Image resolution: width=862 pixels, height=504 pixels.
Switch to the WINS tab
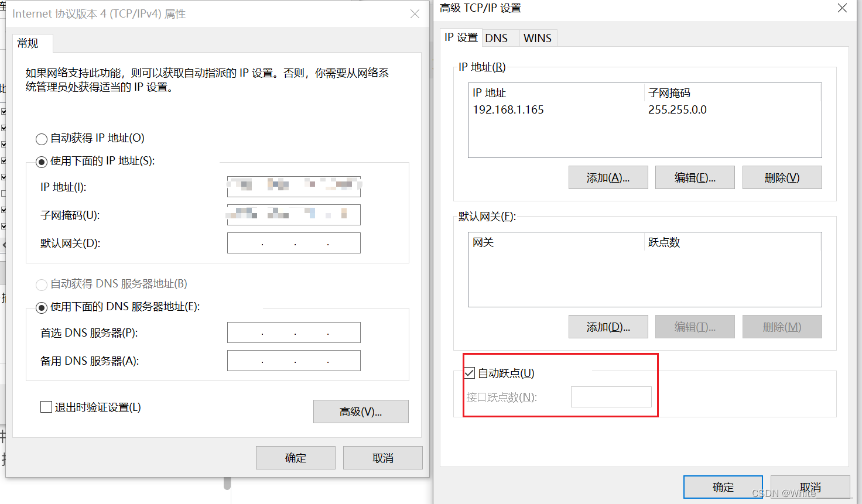coord(537,37)
